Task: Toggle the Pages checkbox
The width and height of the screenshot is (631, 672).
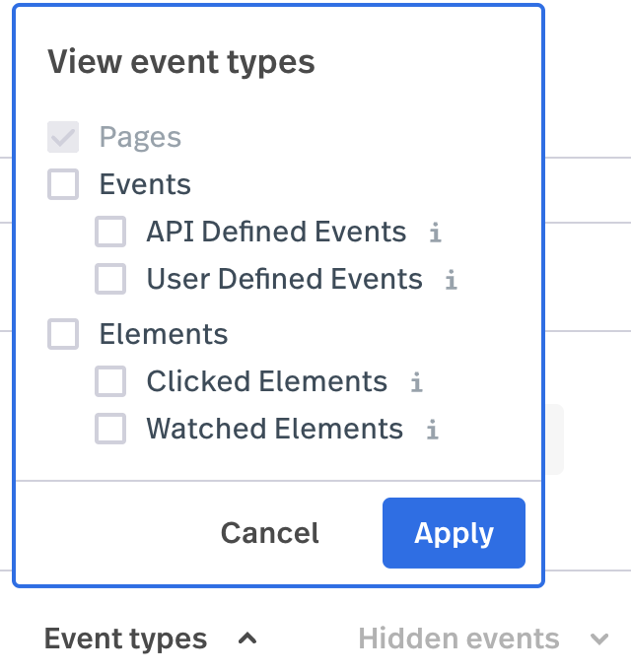Action: pos(63,137)
